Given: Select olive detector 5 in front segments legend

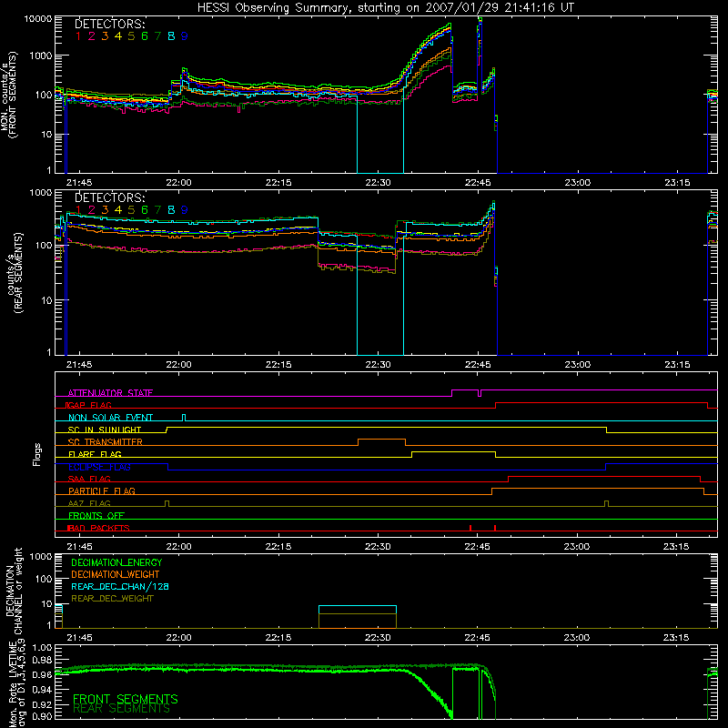Looking at the screenshot, I should click(x=131, y=36).
